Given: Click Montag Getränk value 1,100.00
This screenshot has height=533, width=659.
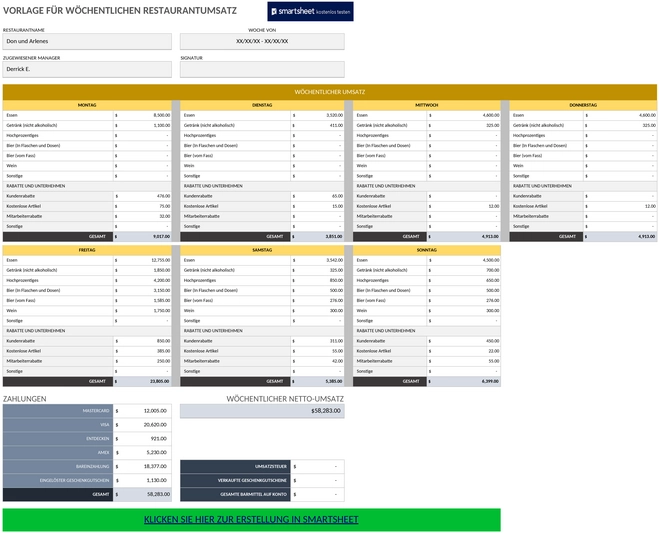Looking at the screenshot, I should [142, 125].
